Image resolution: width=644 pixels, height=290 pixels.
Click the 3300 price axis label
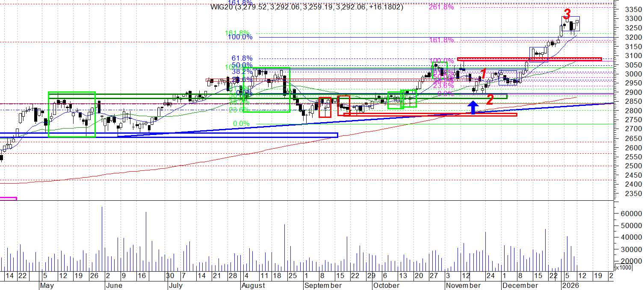(632, 19)
